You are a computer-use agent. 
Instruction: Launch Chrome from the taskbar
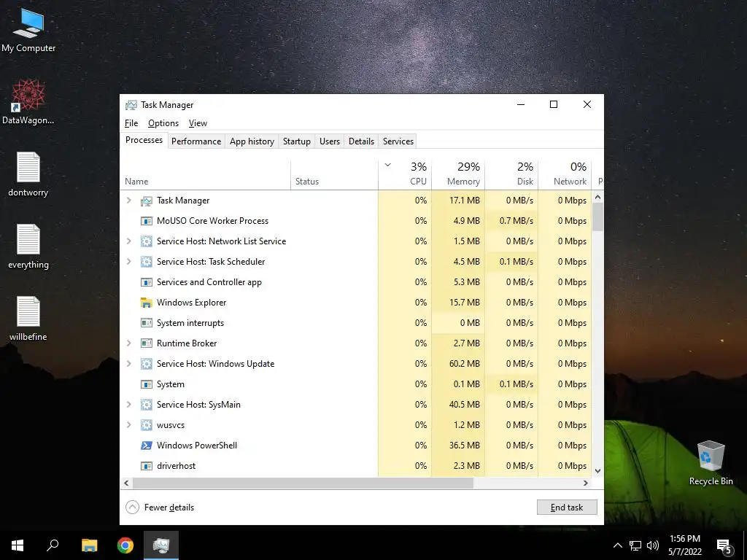(x=125, y=545)
